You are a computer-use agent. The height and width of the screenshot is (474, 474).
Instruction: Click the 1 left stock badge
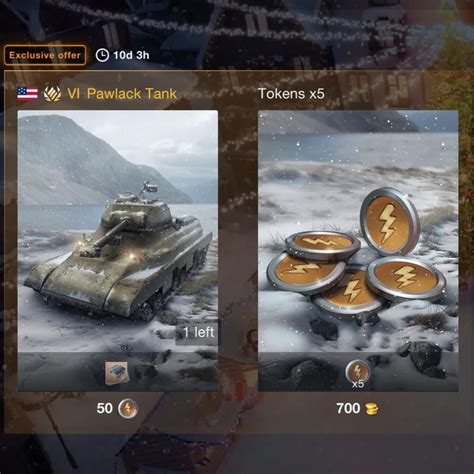[197, 332]
